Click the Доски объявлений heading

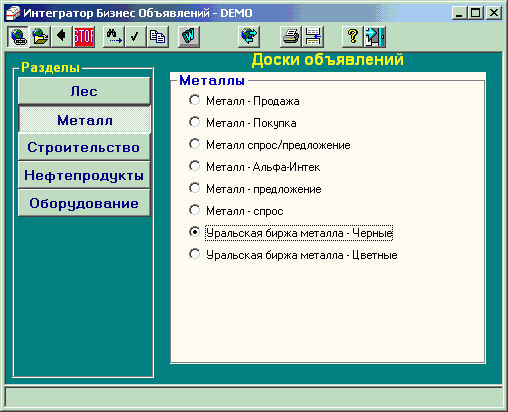tap(328, 60)
